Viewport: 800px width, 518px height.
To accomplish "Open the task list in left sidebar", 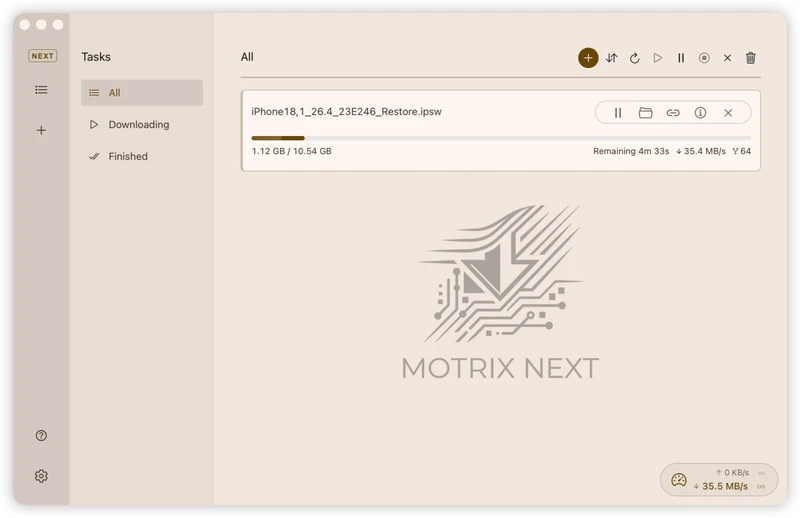I will (41, 90).
